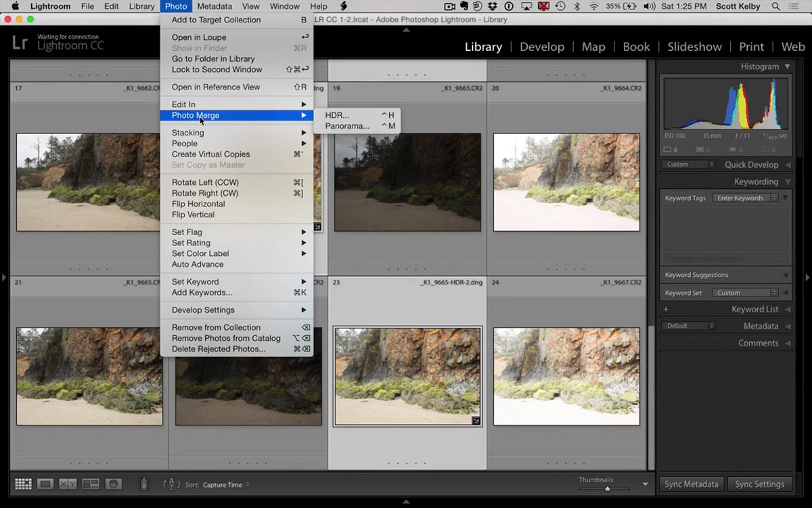The image size is (812, 508).
Task: Expand the Metadata panel
Action: point(788,326)
